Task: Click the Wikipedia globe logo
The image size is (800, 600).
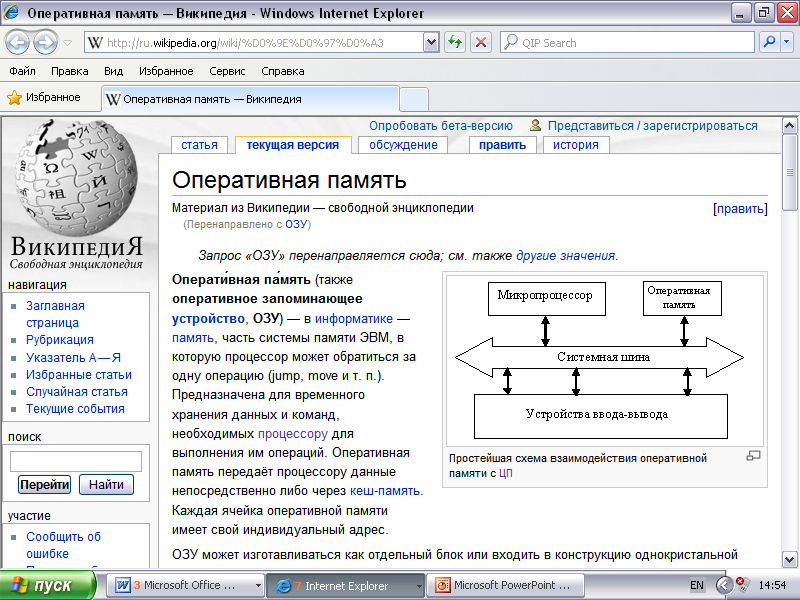Action: pos(77,179)
